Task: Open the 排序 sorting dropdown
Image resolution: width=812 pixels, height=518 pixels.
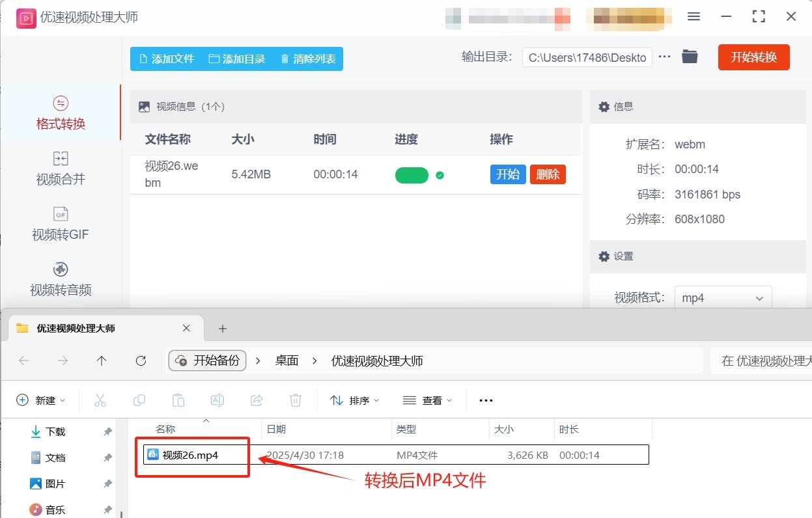Action: (355, 400)
